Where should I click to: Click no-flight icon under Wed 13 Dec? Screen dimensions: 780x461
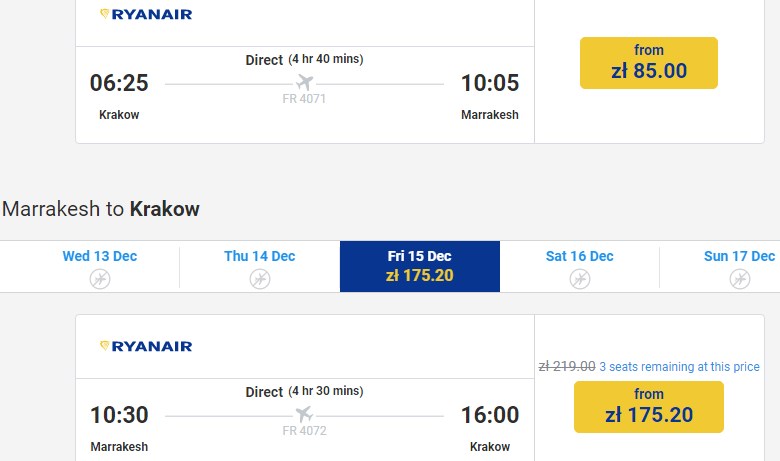pyautogui.click(x=99, y=278)
